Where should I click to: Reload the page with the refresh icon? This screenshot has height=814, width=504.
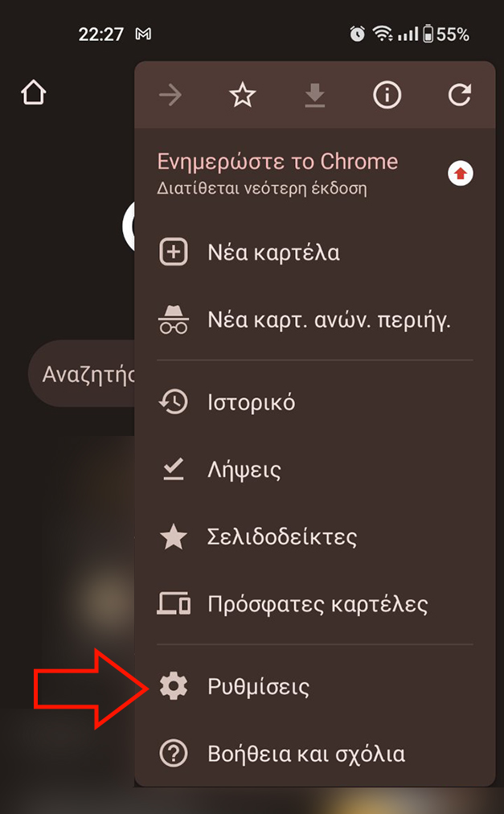(459, 95)
